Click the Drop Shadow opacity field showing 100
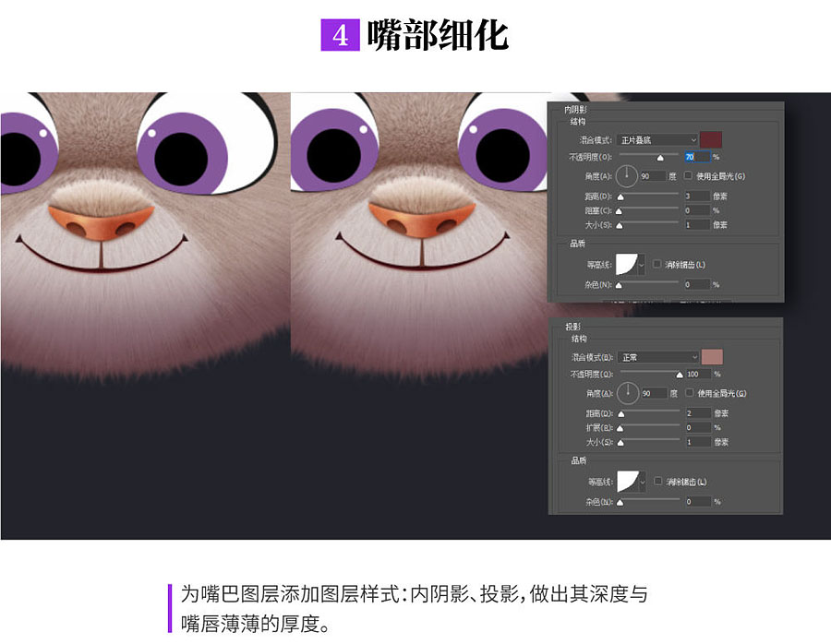Screen dimensions: 831x644 pos(699,374)
